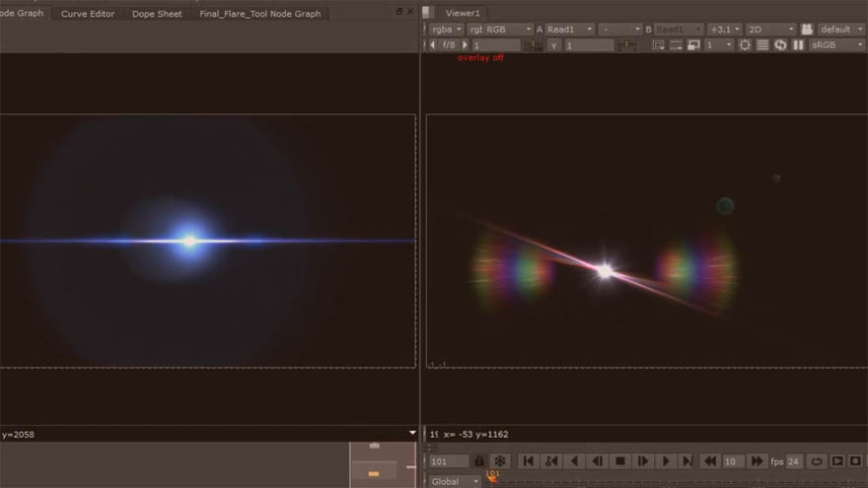
Task: Click the camera lock icon
Action: (x=807, y=30)
